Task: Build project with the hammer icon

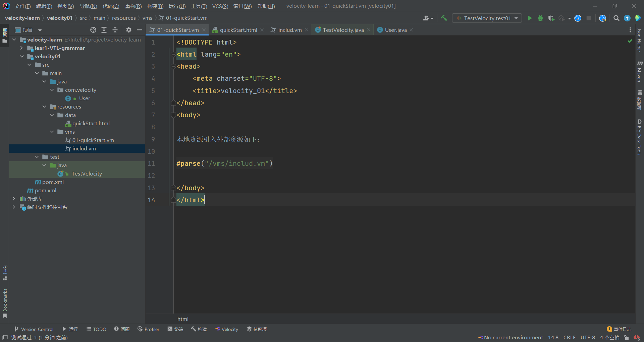Action: point(444,18)
